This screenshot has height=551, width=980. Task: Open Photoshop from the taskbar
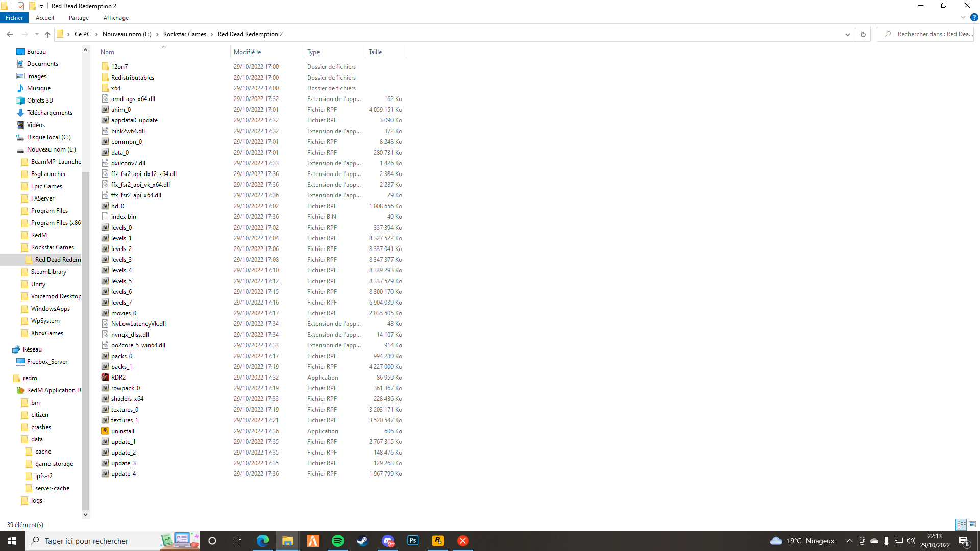pyautogui.click(x=412, y=541)
